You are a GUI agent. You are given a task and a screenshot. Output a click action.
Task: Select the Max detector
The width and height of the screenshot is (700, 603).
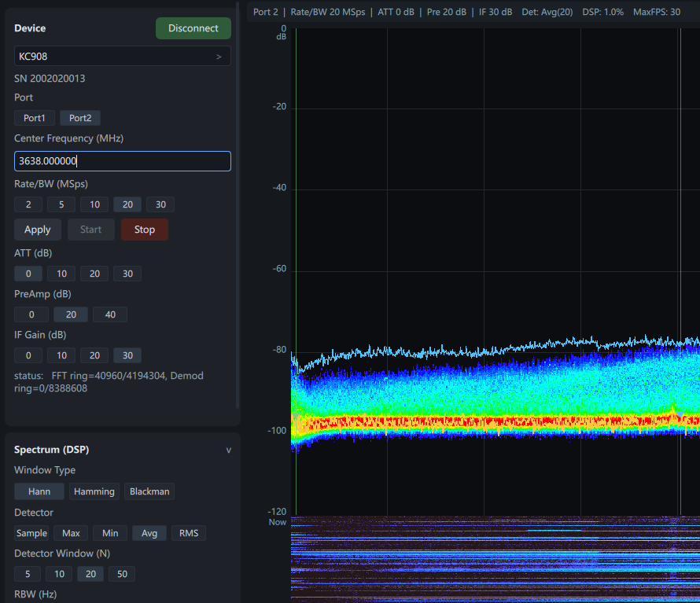tap(70, 532)
